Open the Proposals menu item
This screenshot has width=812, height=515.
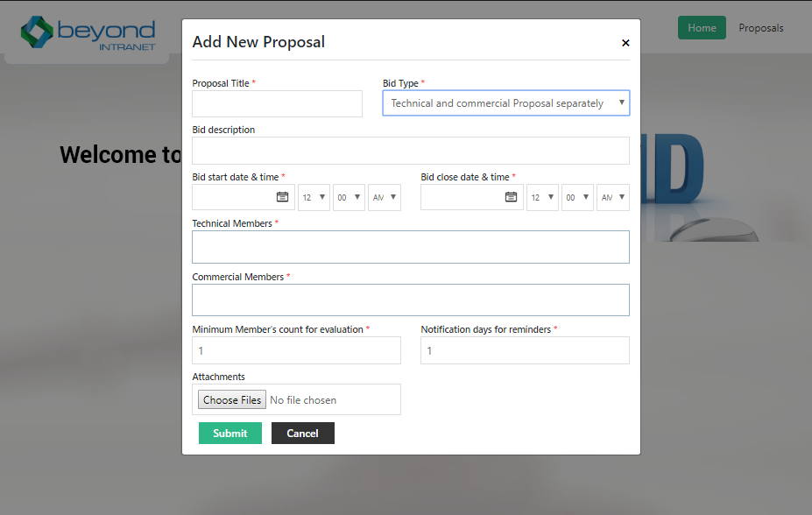click(x=761, y=28)
